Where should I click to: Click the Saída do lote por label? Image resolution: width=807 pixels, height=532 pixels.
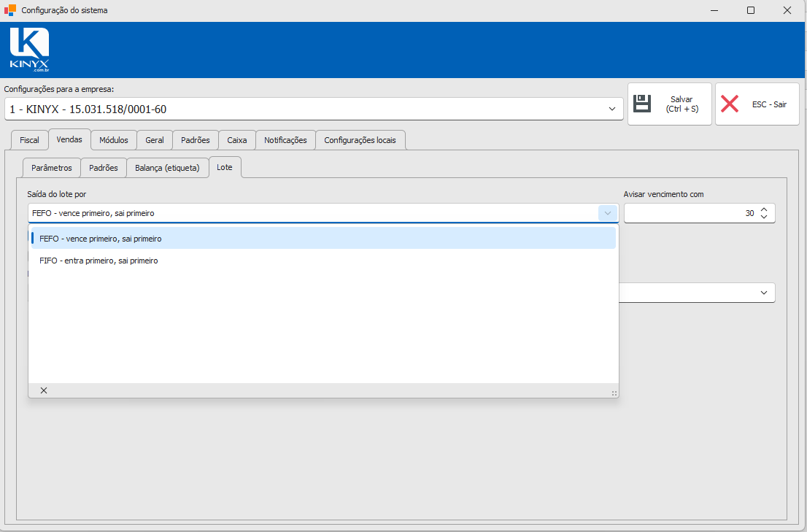click(57, 195)
